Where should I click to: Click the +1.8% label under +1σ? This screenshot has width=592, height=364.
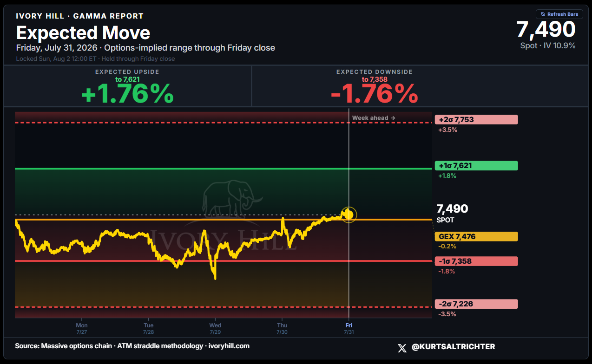pyautogui.click(x=447, y=176)
